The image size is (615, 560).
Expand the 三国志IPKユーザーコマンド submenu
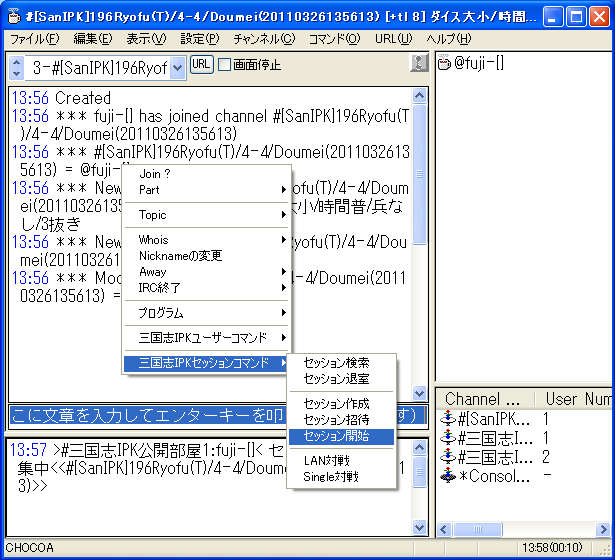tap(205, 339)
